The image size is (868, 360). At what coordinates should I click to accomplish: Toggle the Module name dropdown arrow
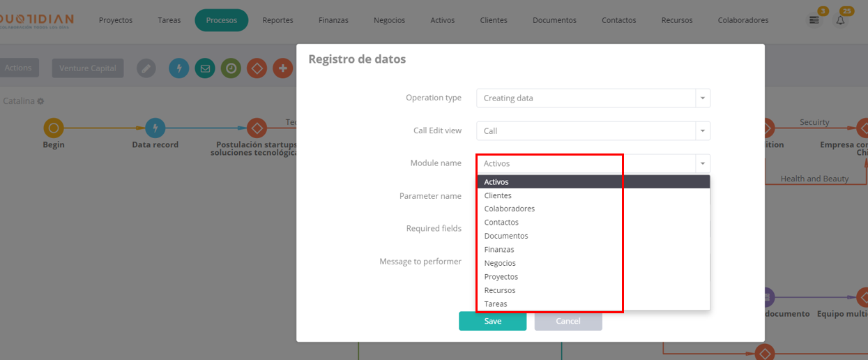703,163
